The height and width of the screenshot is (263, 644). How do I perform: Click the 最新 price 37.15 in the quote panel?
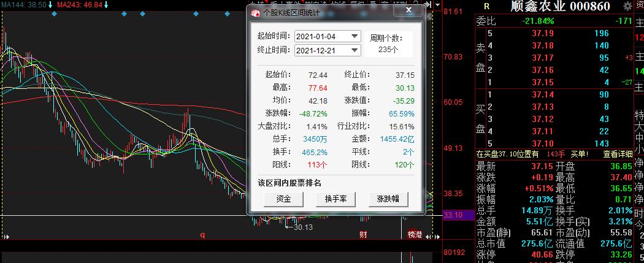point(542,167)
